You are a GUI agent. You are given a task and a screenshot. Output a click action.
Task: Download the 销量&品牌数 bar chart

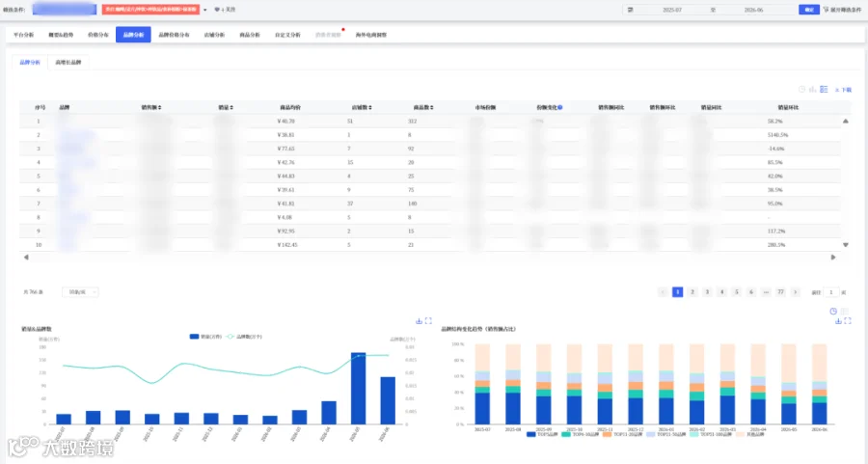[420, 321]
